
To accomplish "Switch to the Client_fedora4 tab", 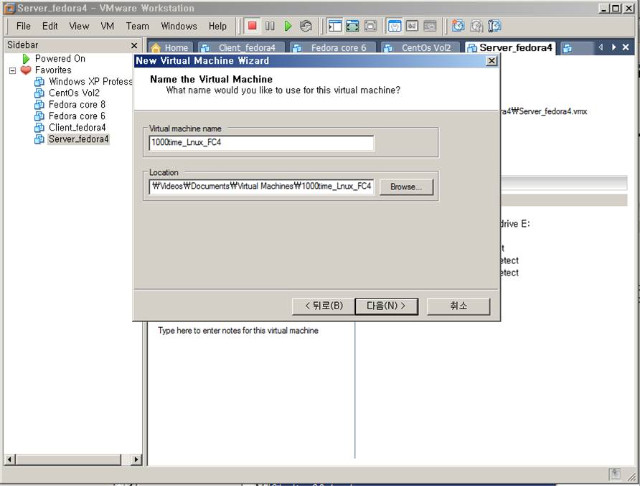I will tap(242, 48).
